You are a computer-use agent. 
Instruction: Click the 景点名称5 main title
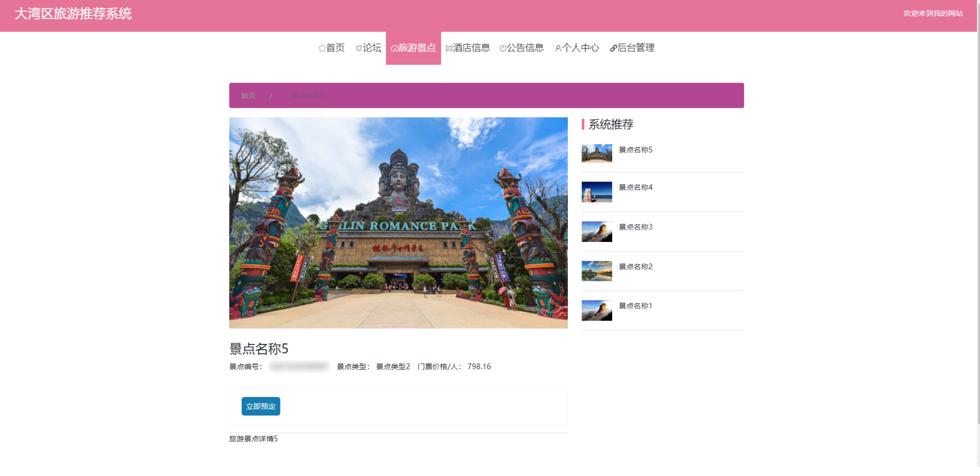tap(258, 349)
